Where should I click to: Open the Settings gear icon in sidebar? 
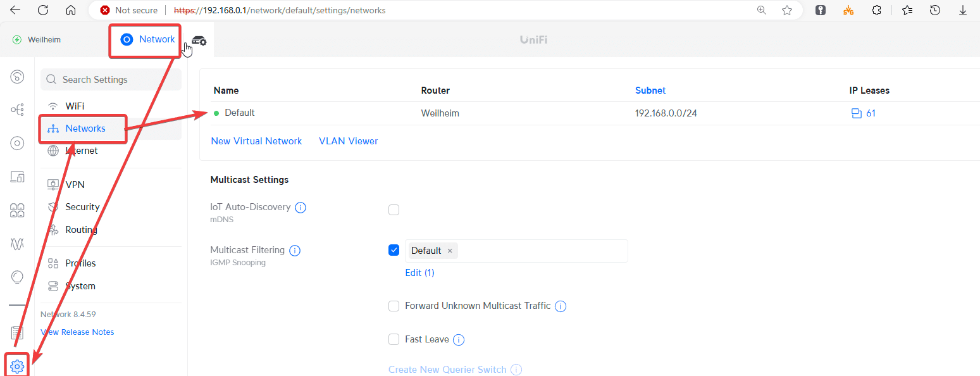click(17, 366)
